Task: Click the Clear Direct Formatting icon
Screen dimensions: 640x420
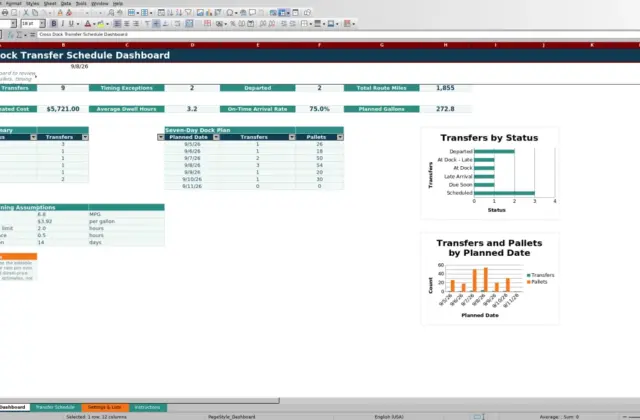Action: pyautogui.click(x=69, y=13)
